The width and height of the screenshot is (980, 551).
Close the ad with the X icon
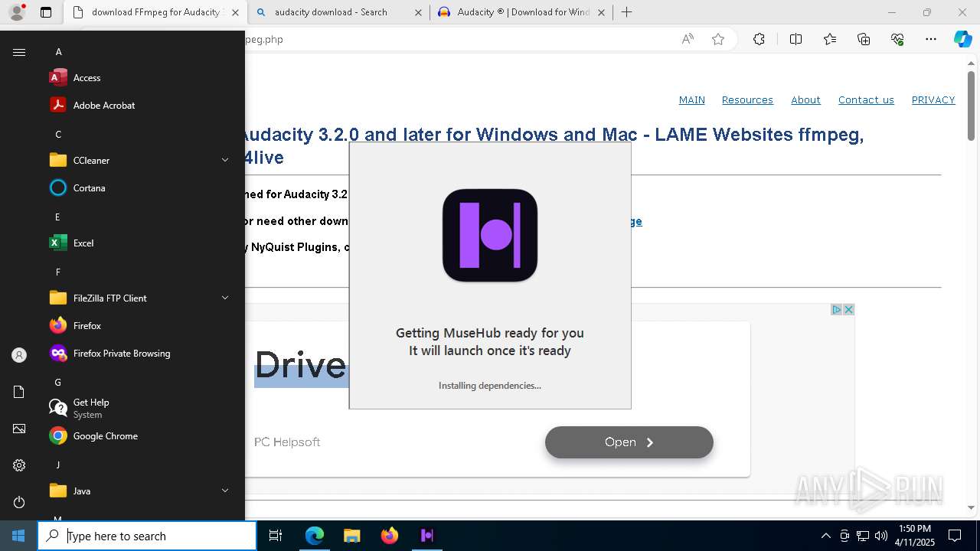tap(848, 310)
